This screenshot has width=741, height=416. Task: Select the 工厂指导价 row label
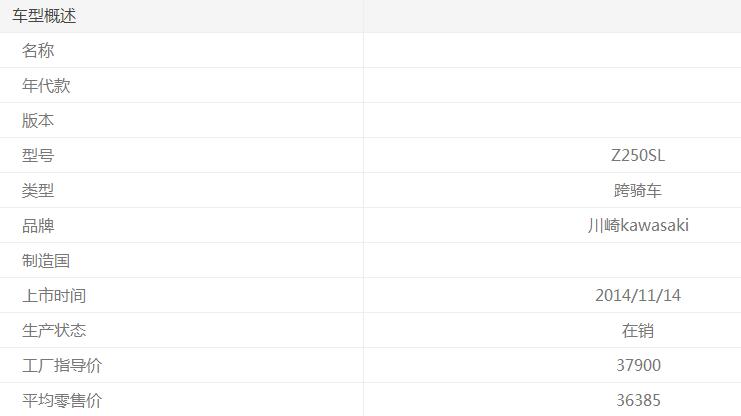[x=62, y=366]
